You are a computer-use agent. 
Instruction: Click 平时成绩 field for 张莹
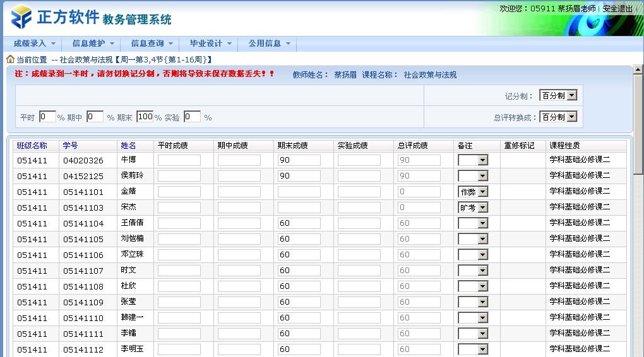pos(179,302)
